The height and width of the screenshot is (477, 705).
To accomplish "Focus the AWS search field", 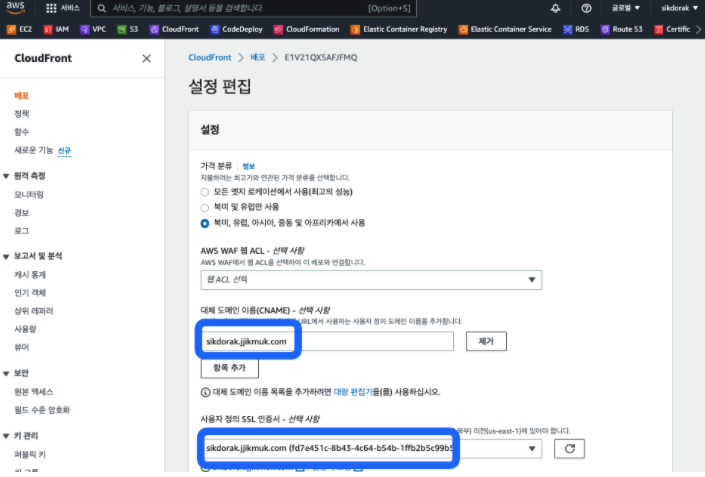I will pyautogui.click(x=254, y=8).
